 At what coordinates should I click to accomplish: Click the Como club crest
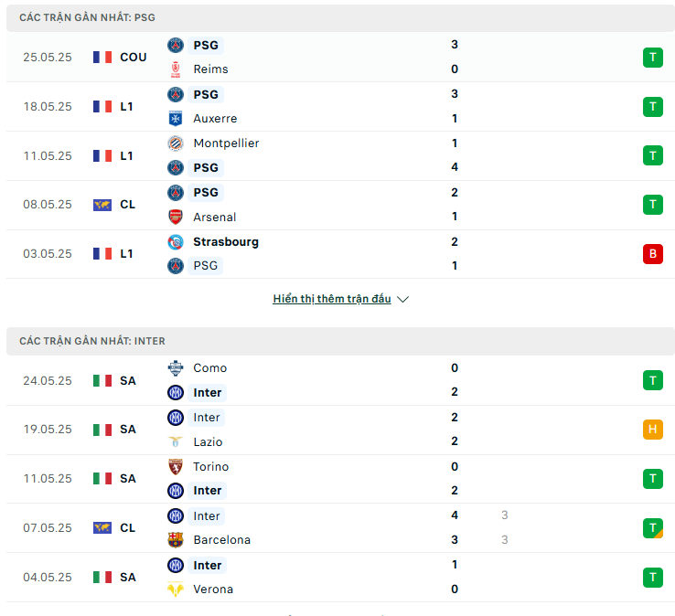click(x=176, y=367)
